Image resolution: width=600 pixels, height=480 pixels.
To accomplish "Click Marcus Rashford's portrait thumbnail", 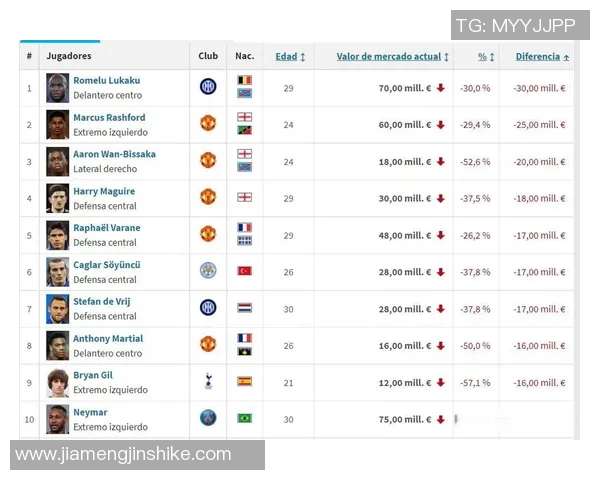I will 58,124.
